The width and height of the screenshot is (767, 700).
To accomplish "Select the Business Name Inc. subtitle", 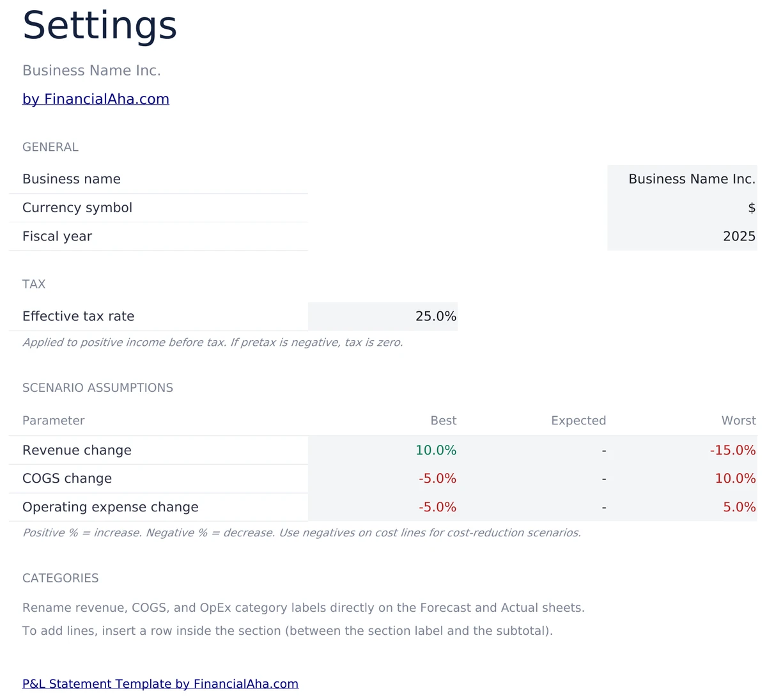I will [x=91, y=70].
